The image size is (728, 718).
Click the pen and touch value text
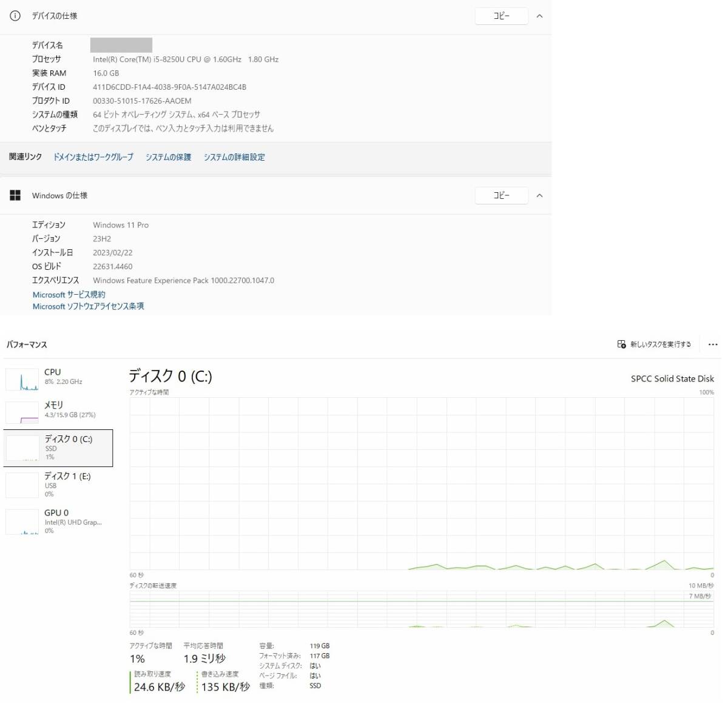click(x=183, y=129)
